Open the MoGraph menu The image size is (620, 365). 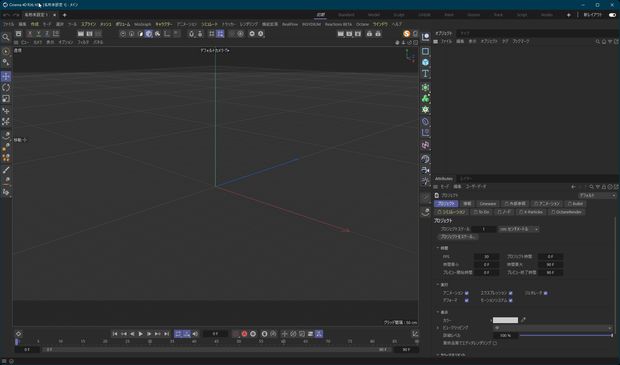[143, 24]
